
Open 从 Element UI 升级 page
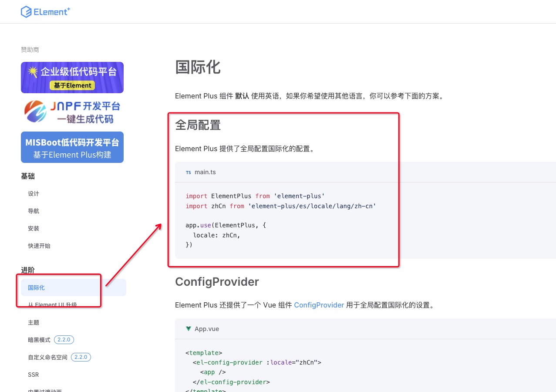pos(52,305)
